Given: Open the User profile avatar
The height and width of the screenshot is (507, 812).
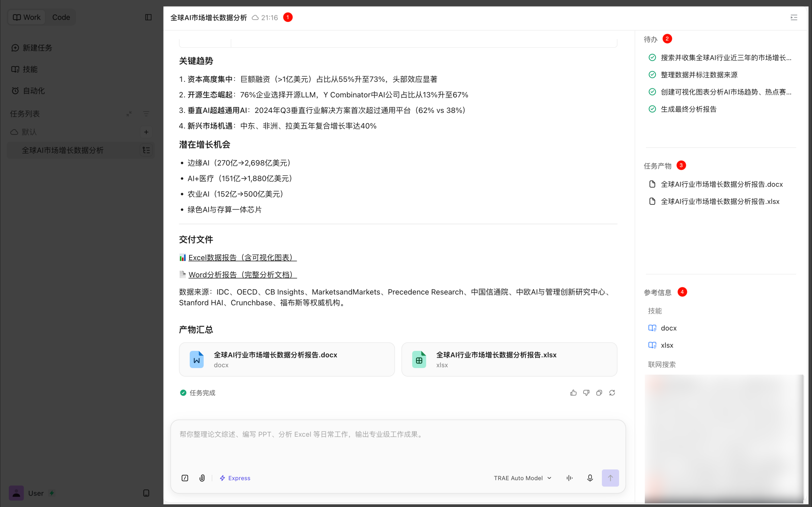Looking at the screenshot, I should click(x=16, y=493).
